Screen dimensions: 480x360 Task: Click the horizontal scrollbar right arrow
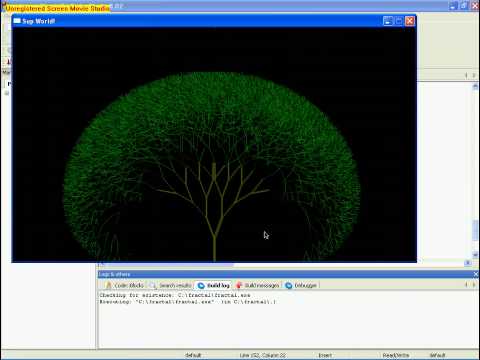pos(468,263)
